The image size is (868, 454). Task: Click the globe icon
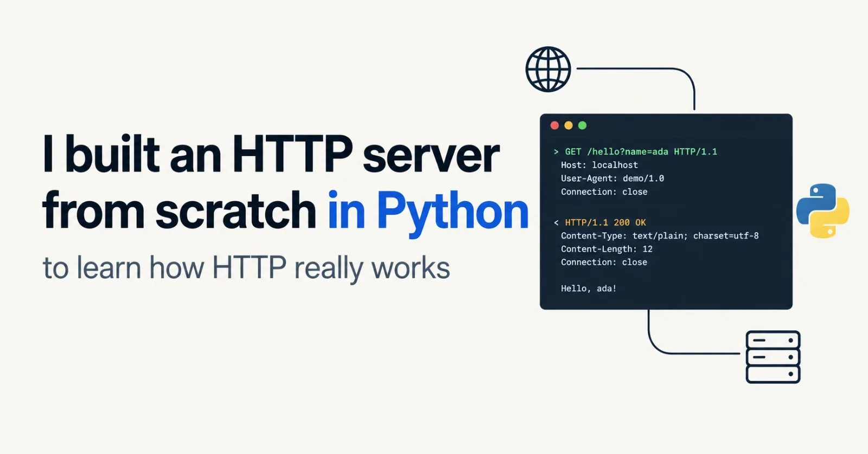click(548, 69)
